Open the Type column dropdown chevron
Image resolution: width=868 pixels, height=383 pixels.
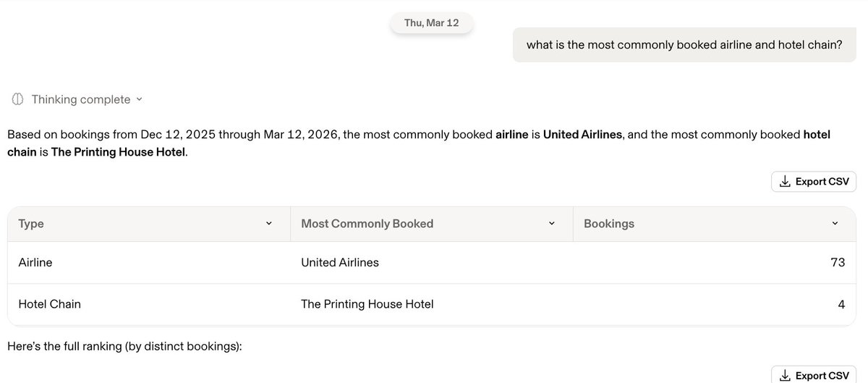(x=269, y=224)
